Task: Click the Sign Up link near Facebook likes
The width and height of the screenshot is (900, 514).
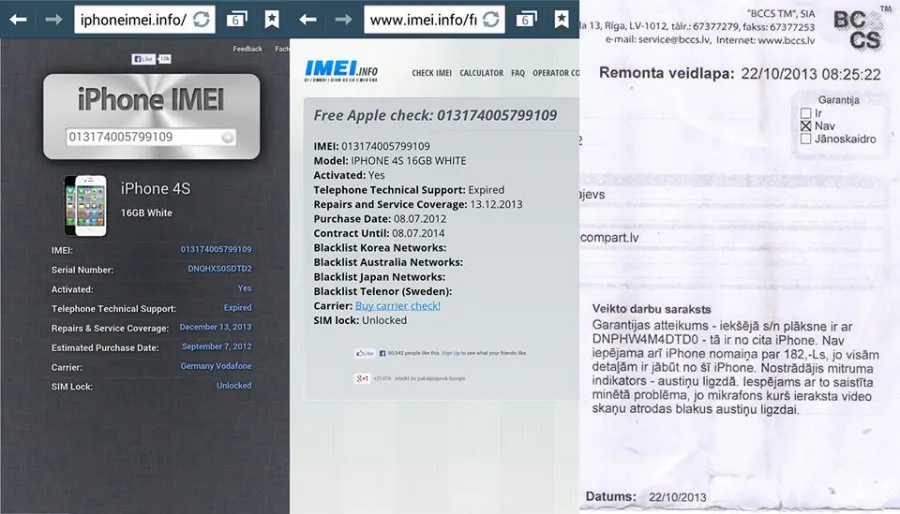Action: pyautogui.click(x=451, y=353)
